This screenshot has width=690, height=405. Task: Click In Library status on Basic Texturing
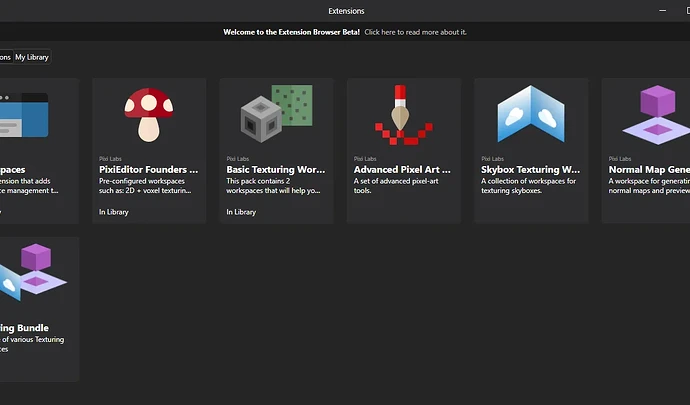click(x=242, y=212)
